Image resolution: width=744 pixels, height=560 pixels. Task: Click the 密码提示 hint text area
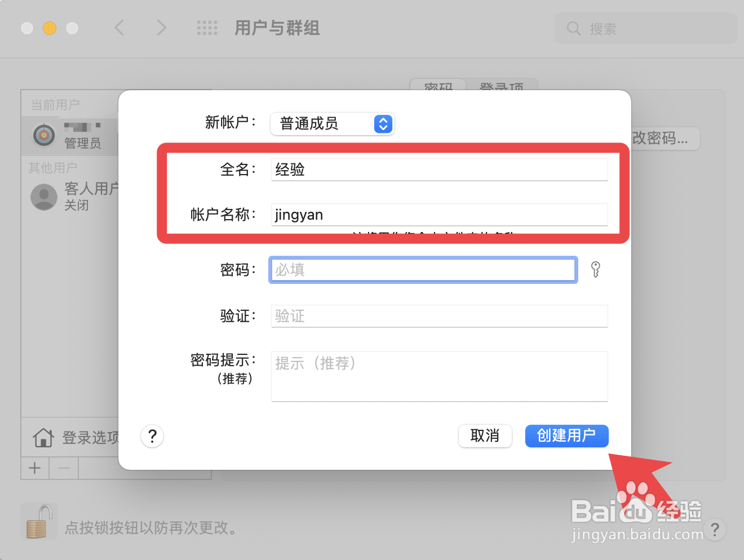439,376
